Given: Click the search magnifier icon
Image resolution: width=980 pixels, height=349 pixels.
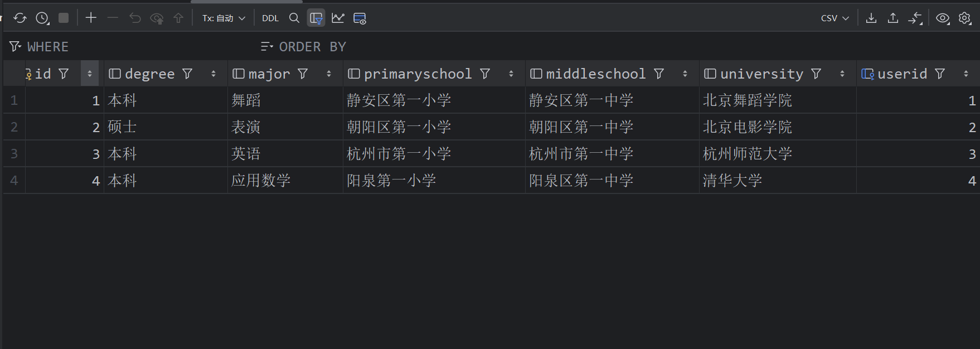Looking at the screenshot, I should click(294, 18).
